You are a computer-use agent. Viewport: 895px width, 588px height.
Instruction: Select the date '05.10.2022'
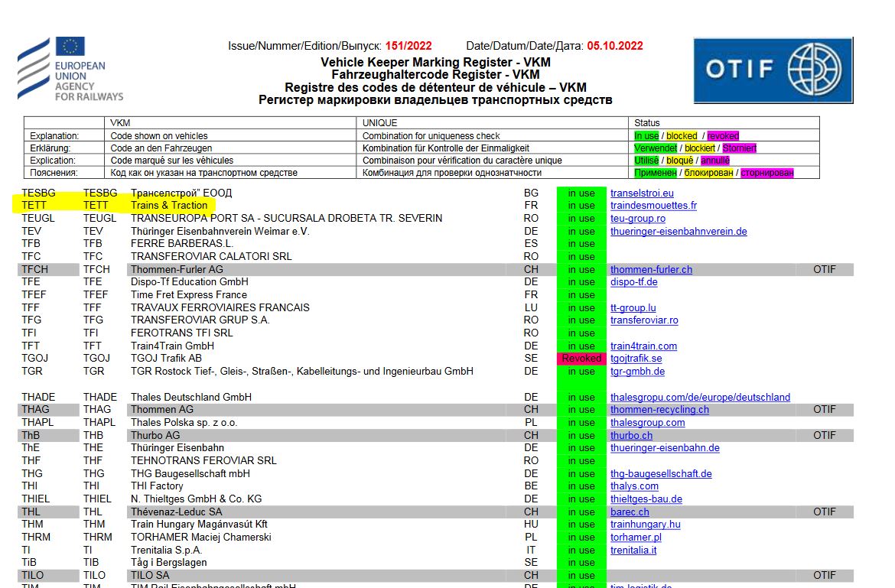click(615, 46)
